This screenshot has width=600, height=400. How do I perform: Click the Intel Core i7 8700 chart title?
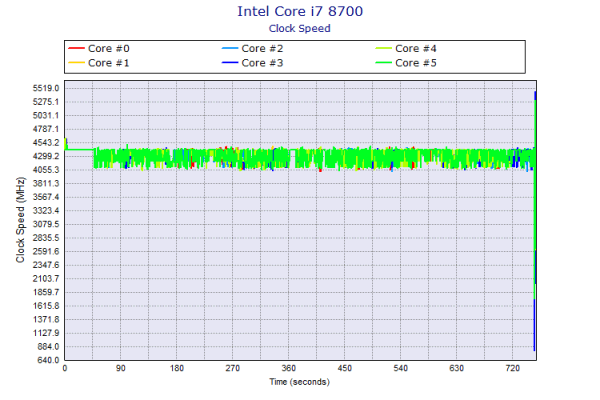tap(300, 11)
